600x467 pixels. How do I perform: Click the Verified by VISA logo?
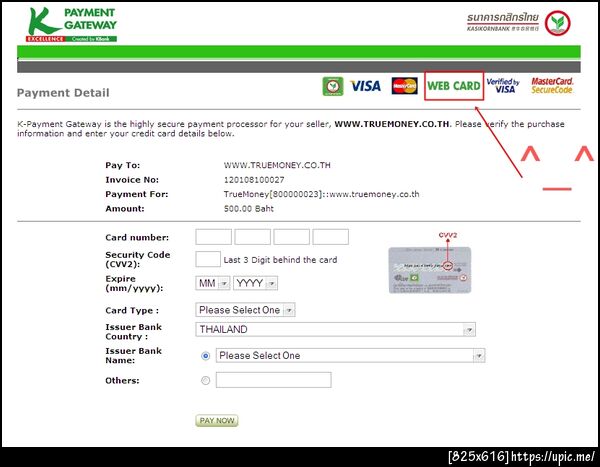[503, 85]
